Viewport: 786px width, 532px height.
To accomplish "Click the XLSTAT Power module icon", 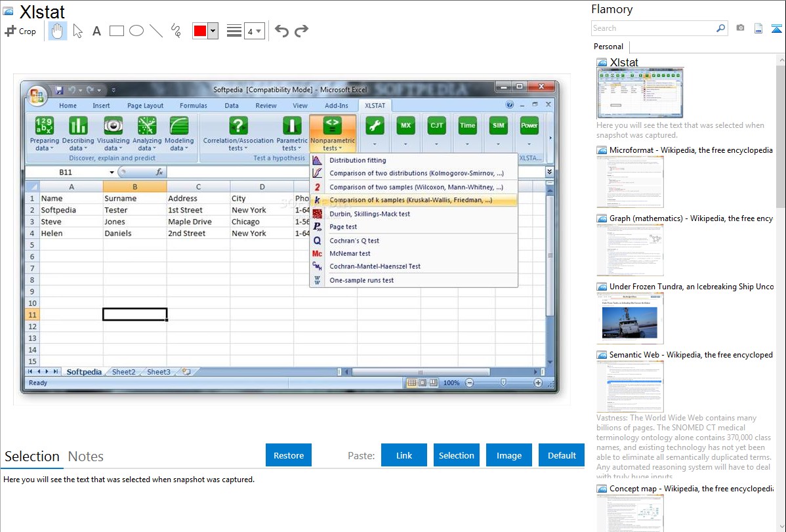I will tap(529, 125).
